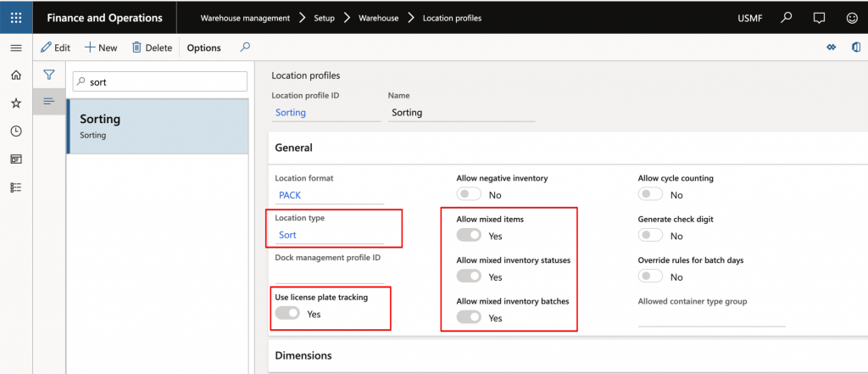Open the Location type Sort field
The height and width of the screenshot is (374, 868).
pyautogui.click(x=329, y=235)
